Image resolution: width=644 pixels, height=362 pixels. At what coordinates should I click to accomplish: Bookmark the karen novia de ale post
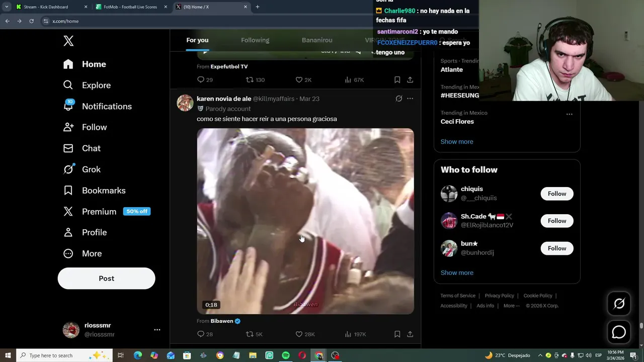(x=397, y=334)
